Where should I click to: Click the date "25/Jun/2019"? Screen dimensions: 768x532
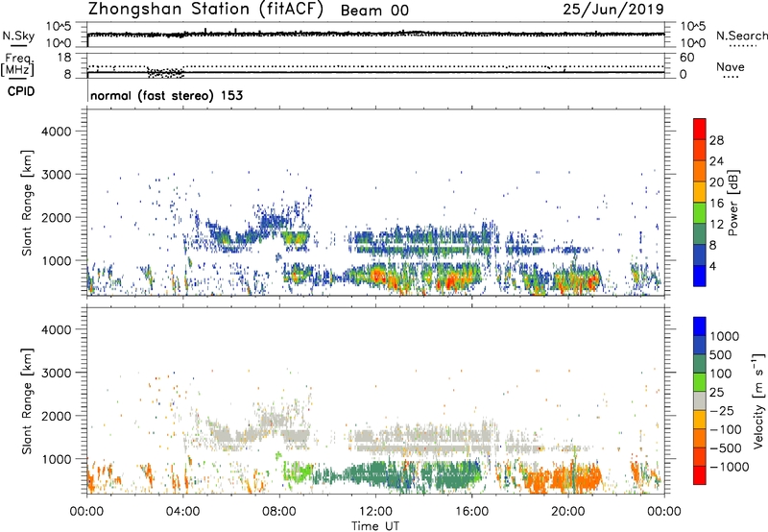(613, 9)
